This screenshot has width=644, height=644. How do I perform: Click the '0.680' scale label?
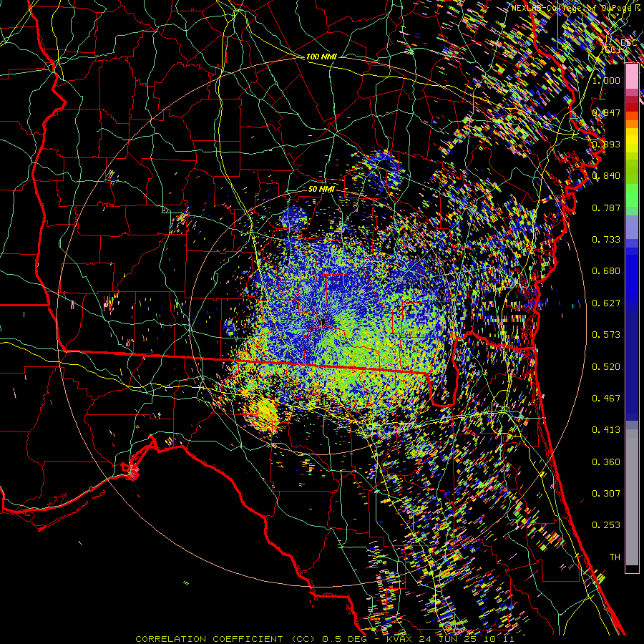606,271
